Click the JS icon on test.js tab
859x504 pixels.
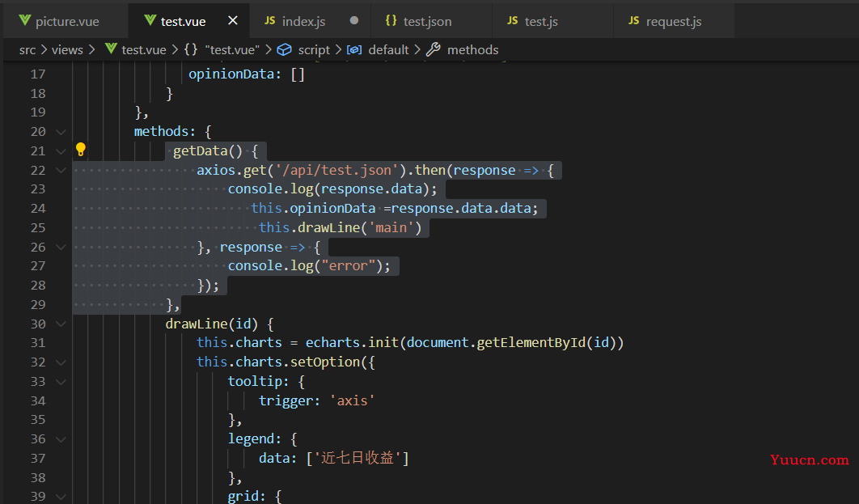(512, 21)
